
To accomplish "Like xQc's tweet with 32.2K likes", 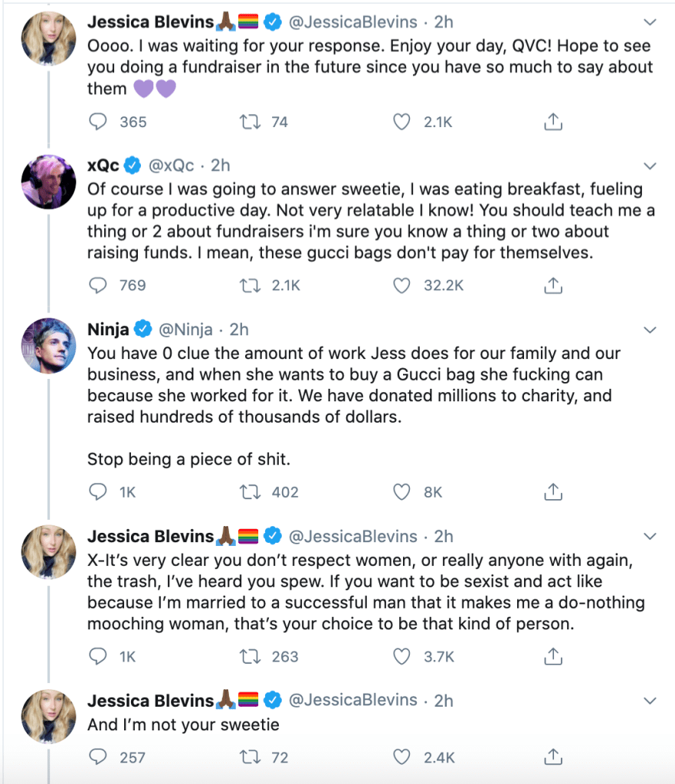I will (402, 286).
